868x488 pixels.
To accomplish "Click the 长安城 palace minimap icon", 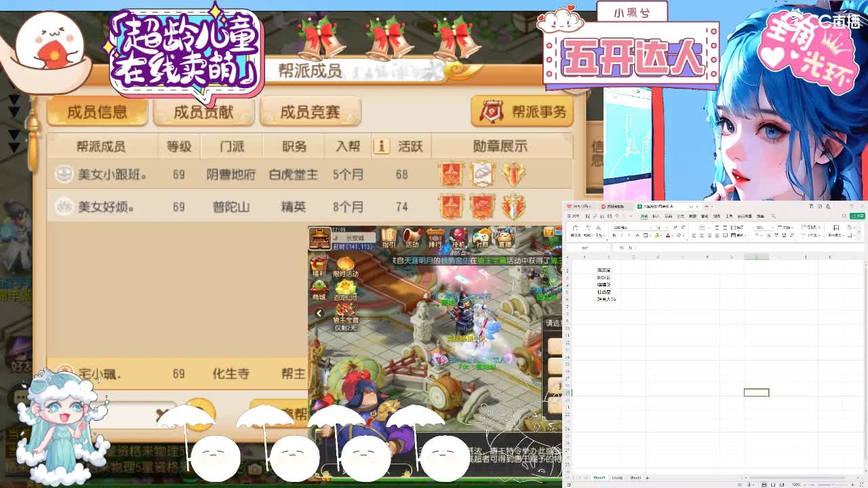I will pos(320,238).
